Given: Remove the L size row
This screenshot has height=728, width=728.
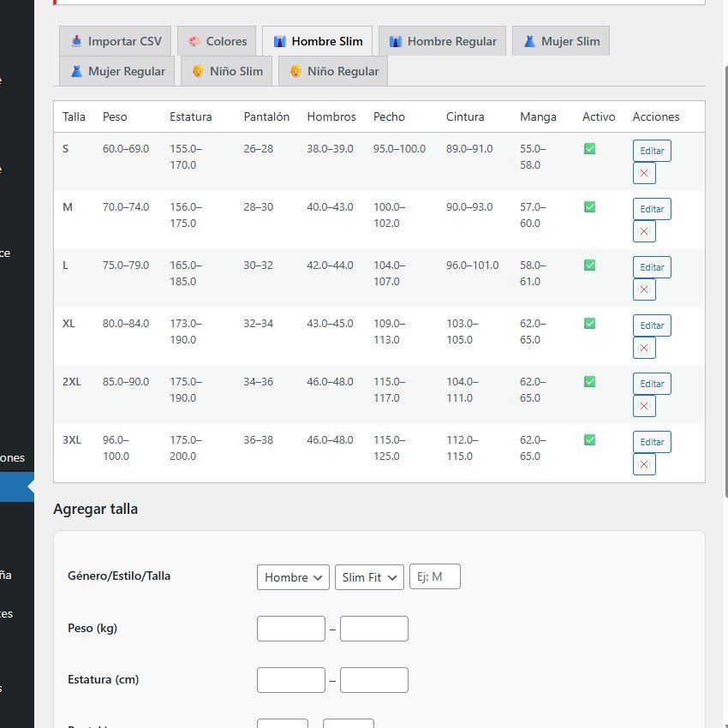Looking at the screenshot, I should pos(644,289).
